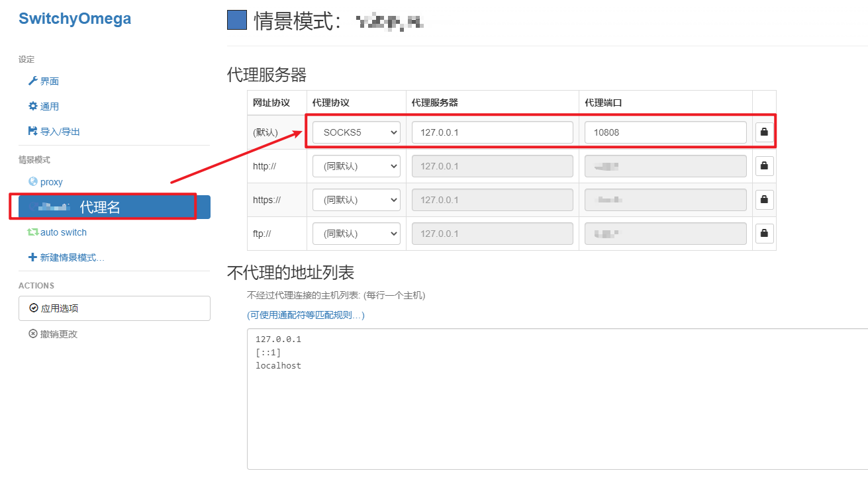Viewport: 868px width, 487px height.
Task: Click the [::1] line in bypass list
Action: coord(268,353)
